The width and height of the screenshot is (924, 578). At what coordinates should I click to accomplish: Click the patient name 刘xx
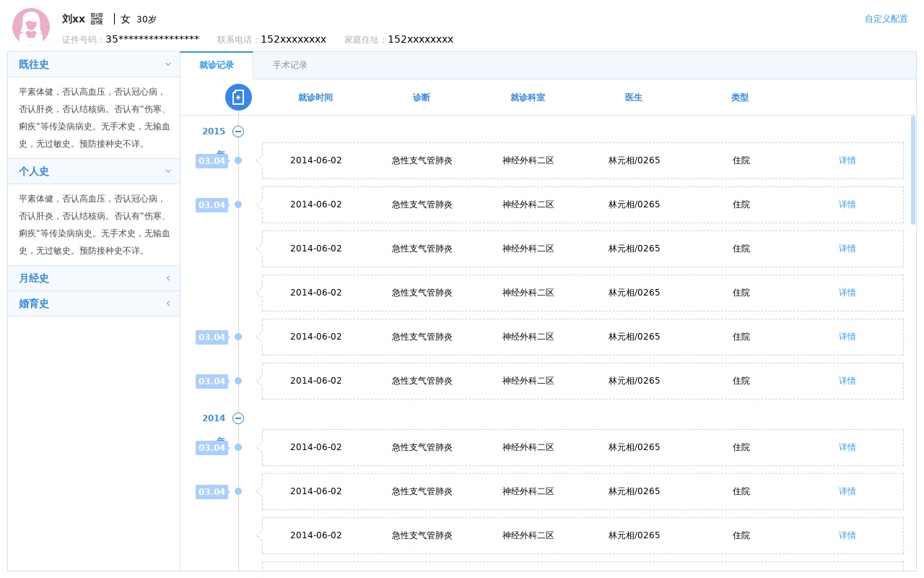(74, 19)
